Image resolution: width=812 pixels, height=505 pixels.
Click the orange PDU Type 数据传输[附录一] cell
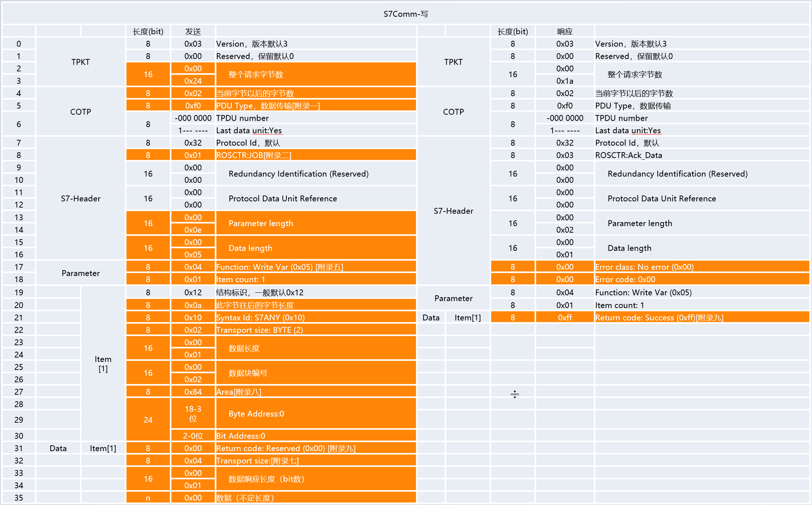click(315, 106)
